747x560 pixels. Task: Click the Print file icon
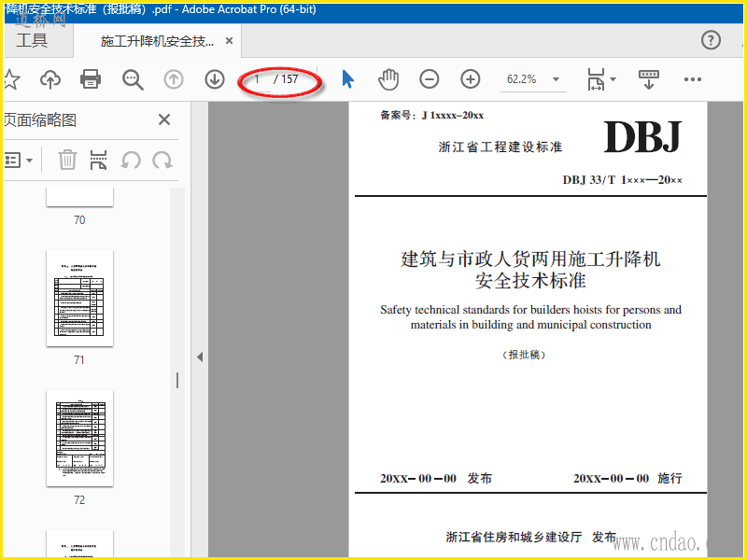(91, 79)
